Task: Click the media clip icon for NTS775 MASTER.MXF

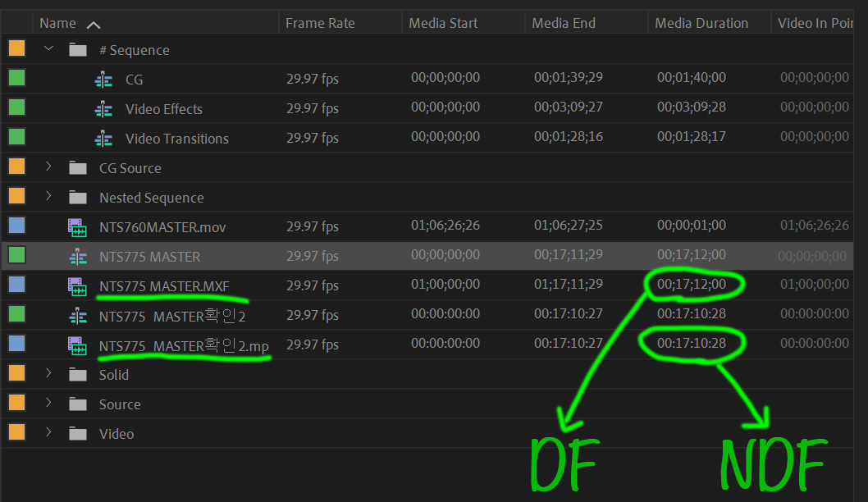Action: (77, 286)
